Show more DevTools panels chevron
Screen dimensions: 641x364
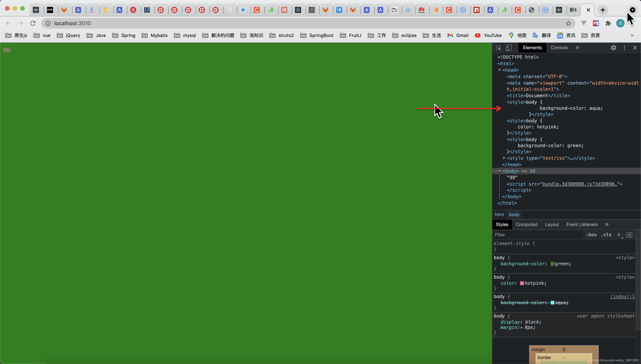pyautogui.click(x=577, y=48)
